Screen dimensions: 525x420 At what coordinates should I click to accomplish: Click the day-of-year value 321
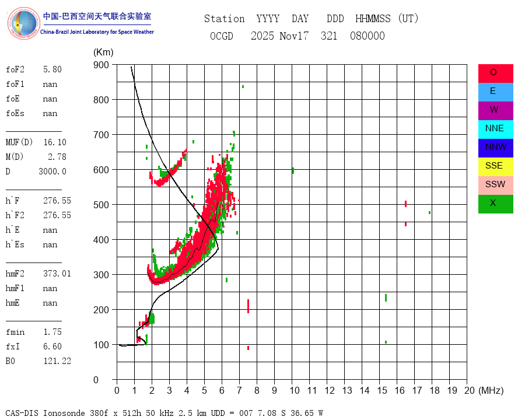(329, 36)
